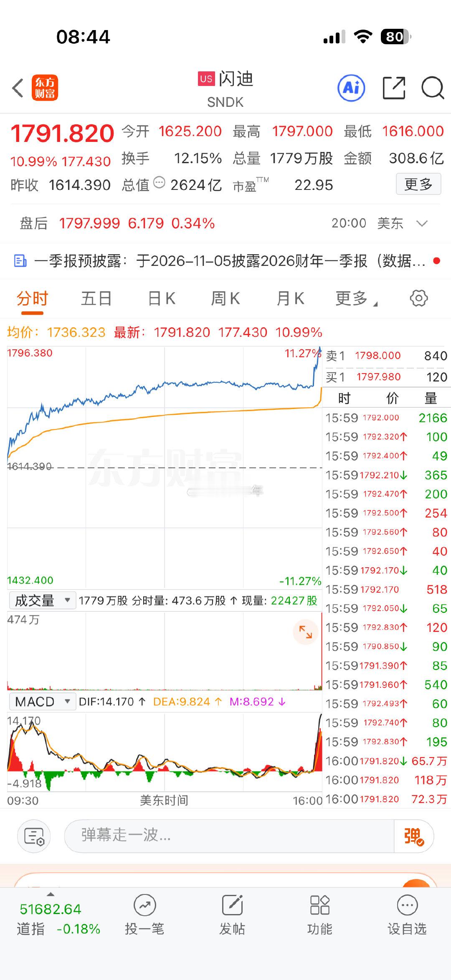Screen dimensions: 451x980
Task: Tap the 市盈 22.95 value
Action: point(314,185)
